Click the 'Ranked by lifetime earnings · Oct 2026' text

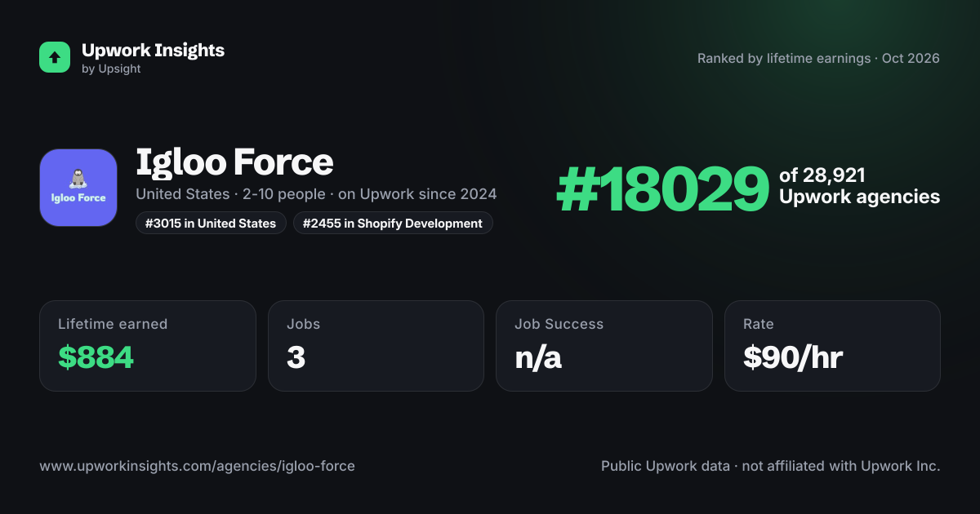click(x=818, y=59)
